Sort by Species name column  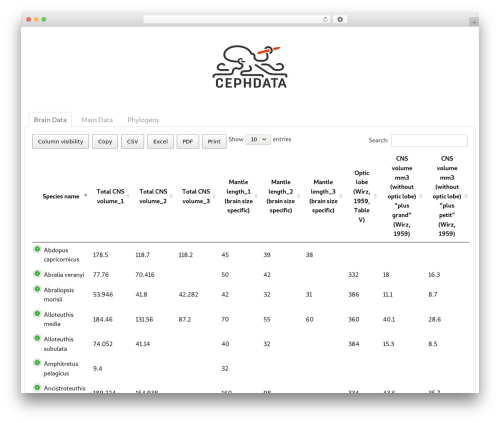(x=61, y=196)
